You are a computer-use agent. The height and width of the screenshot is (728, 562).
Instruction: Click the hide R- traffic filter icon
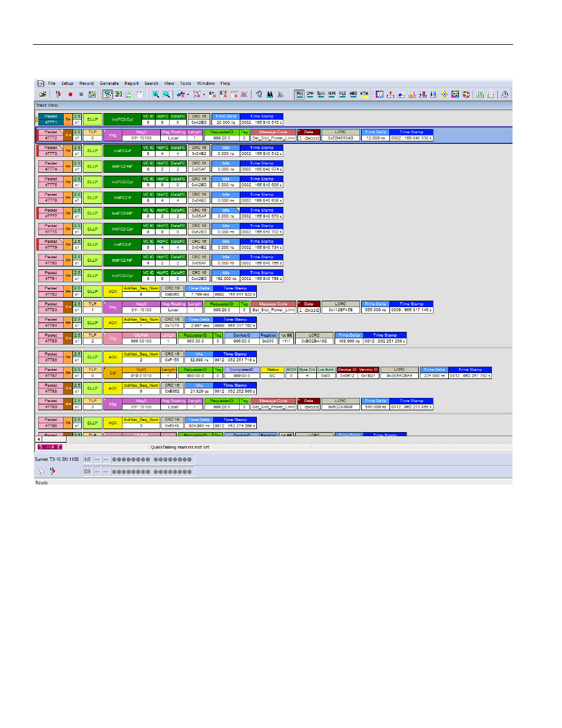223,94
